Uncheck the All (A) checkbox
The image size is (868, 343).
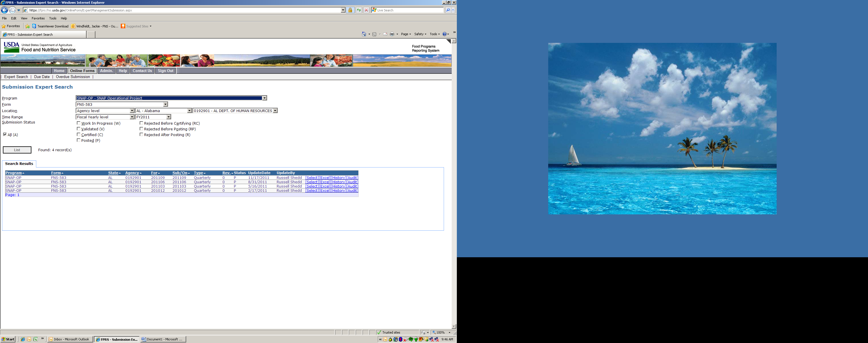tap(5, 134)
